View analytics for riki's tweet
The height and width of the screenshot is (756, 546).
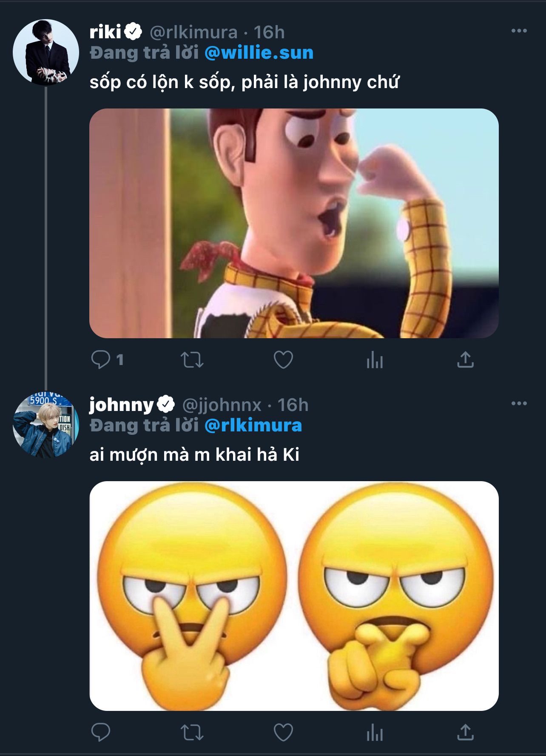(375, 360)
